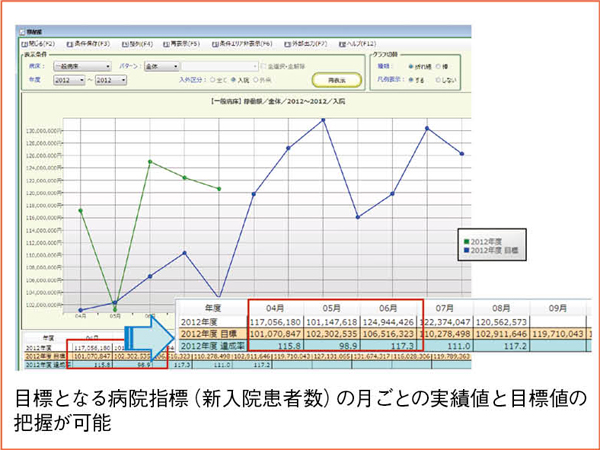Viewport: 600px width, 450px height.
Task: Click the 条件エリア非表示(F6) toolbar icon
Action: (226, 44)
